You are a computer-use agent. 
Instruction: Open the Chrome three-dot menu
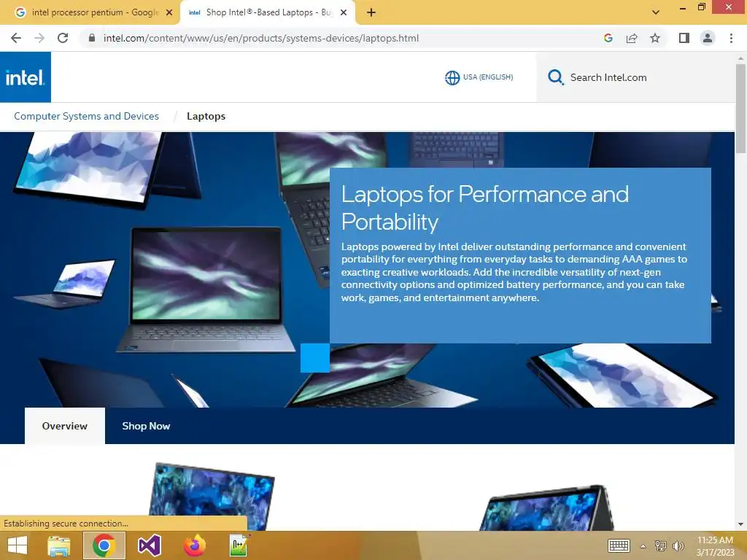tap(731, 38)
